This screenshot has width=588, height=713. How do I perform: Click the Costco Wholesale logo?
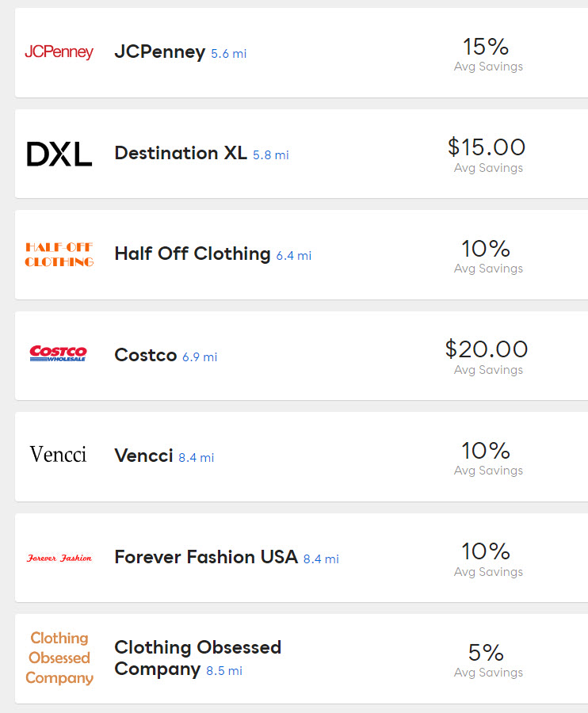59,353
